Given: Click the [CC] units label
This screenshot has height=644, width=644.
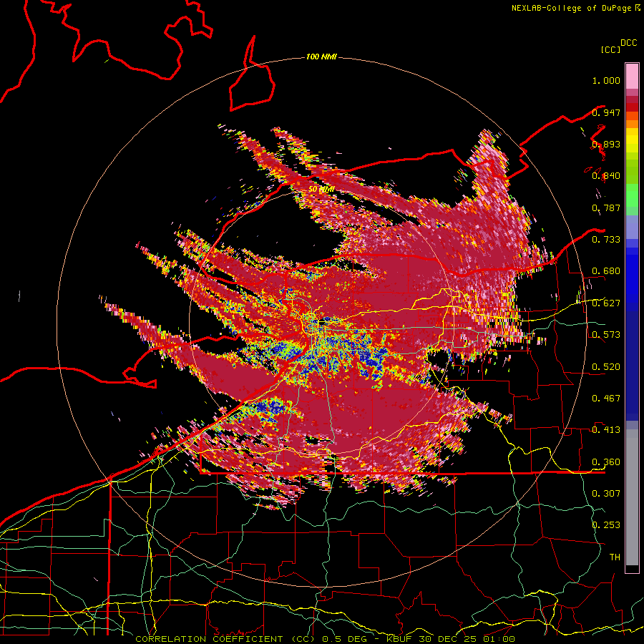Looking at the screenshot, I should coord(610,49).
